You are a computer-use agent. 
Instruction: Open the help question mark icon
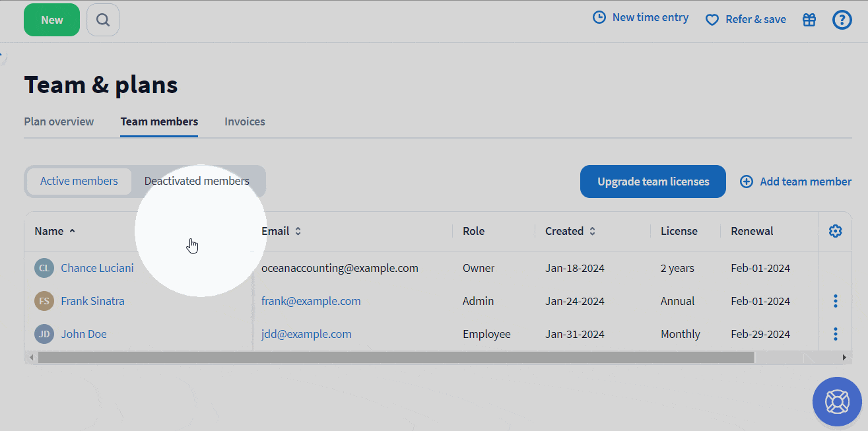[842, 20]
